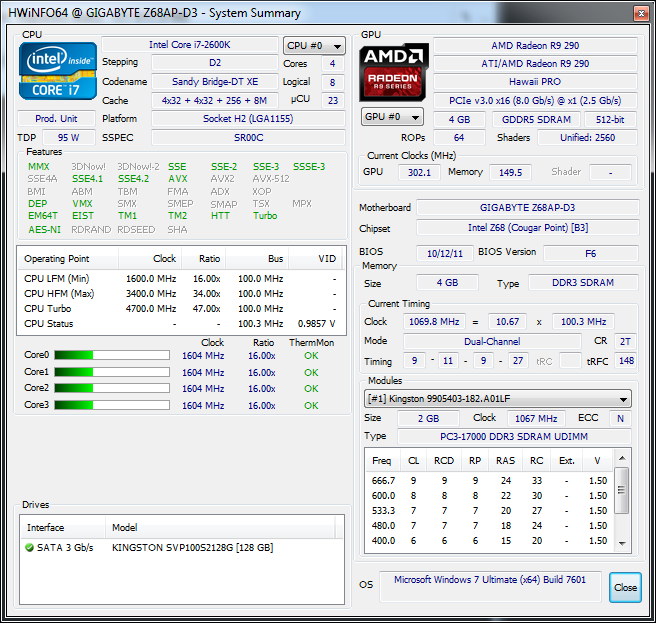This screenshot has height=623, width=656.
Task: Click the Operating Point column header
Action: [68, 259]
